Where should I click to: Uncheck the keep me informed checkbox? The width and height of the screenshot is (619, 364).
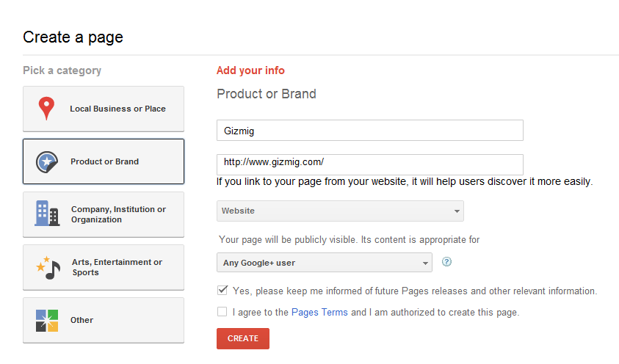(x=222, y=291)
